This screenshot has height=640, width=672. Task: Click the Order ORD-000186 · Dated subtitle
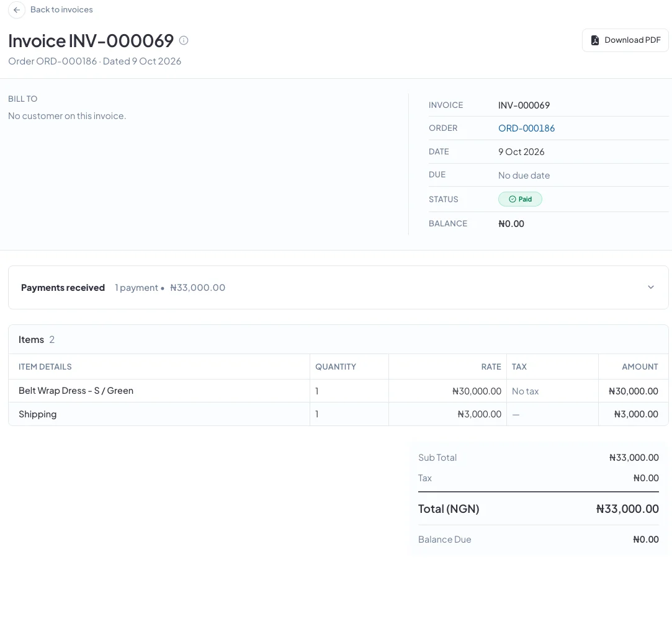(x=95, y=61)
